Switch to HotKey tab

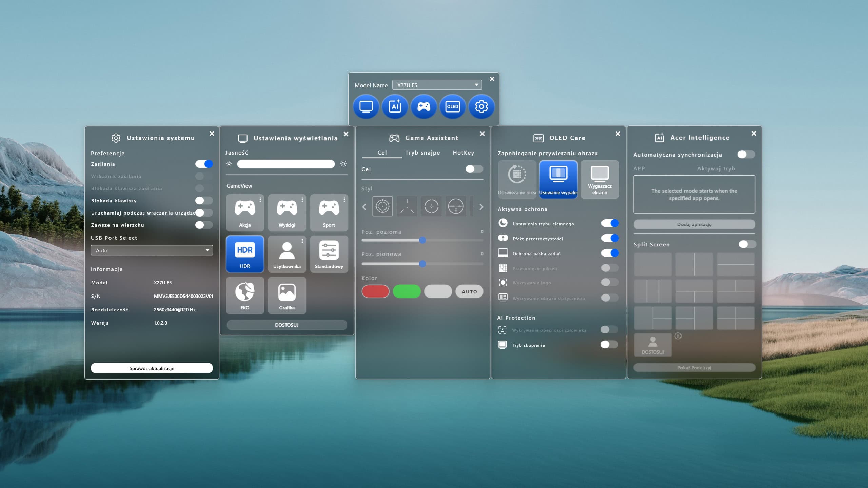[x=463, y=153]
